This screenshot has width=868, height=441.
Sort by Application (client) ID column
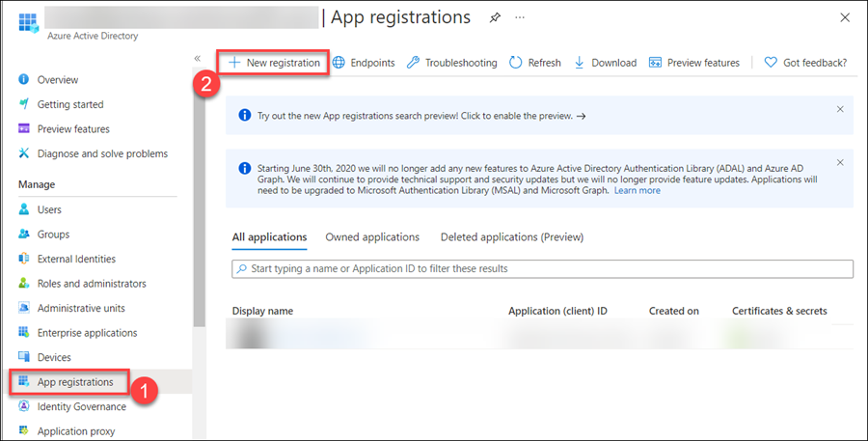[x=557, y=311]
